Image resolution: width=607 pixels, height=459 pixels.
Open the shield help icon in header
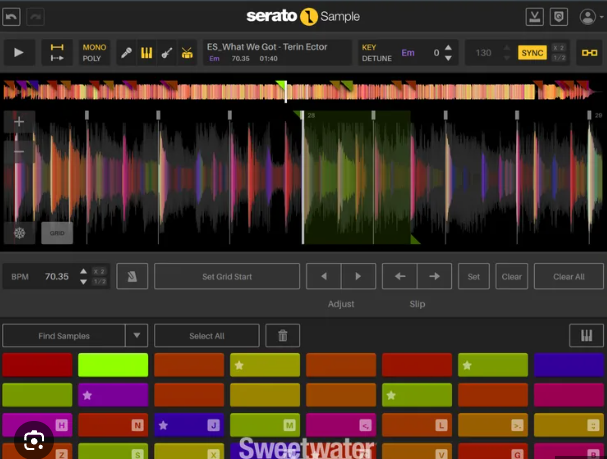(x=559, y=17)
